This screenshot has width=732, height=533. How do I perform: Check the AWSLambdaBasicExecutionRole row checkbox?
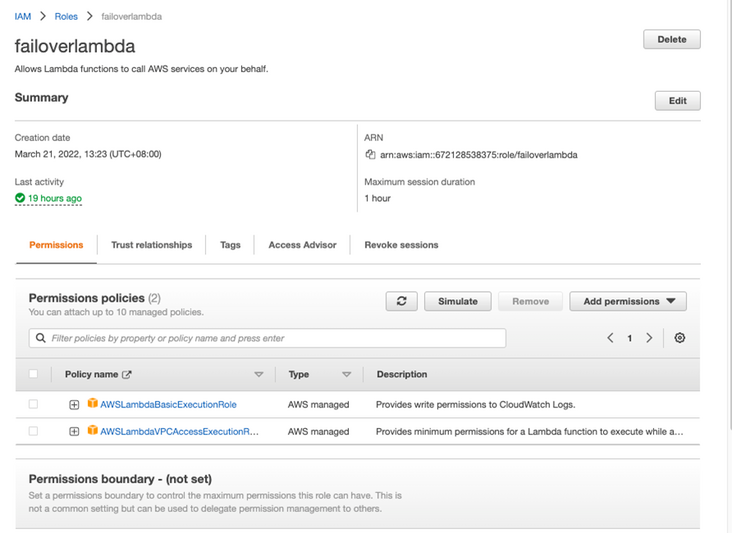pos(33,404)
